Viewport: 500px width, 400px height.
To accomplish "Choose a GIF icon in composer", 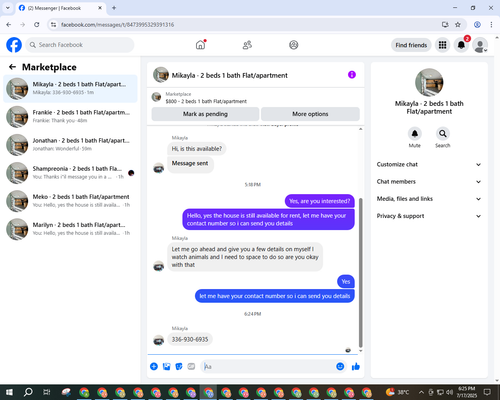I will pyautogui.click(x=191, y=367).
